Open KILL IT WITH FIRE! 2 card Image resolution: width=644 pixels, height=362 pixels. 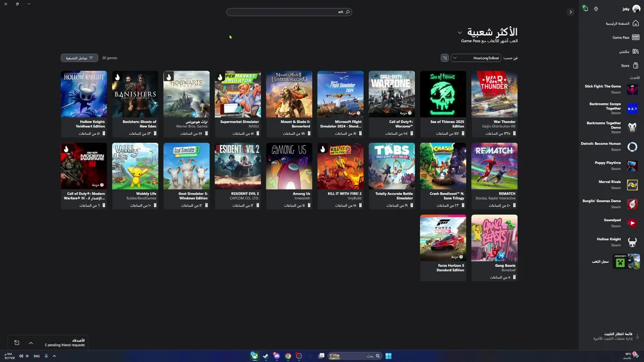point(340,175)
